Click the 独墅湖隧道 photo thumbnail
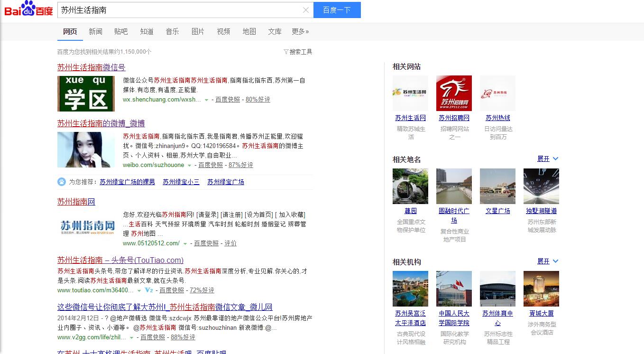The height and width of the screenshot is (354, 644). pyautogui.click(x=541, y=186)
